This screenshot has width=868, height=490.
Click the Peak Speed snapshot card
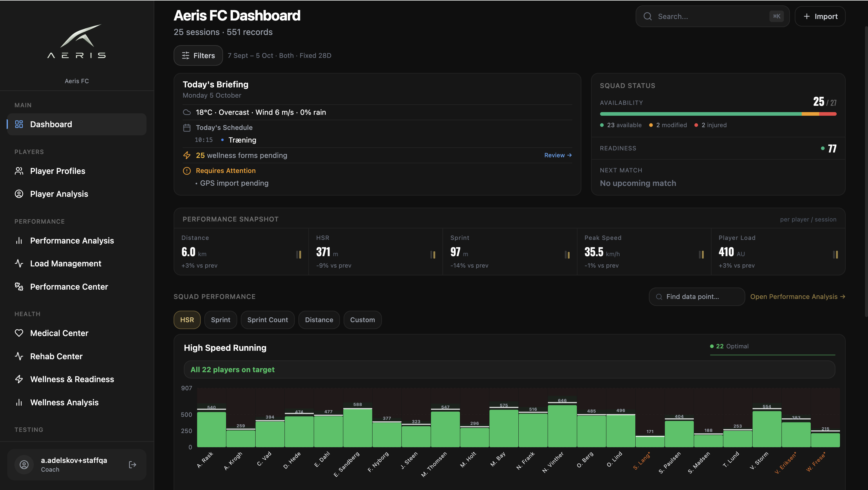[644, 251]
